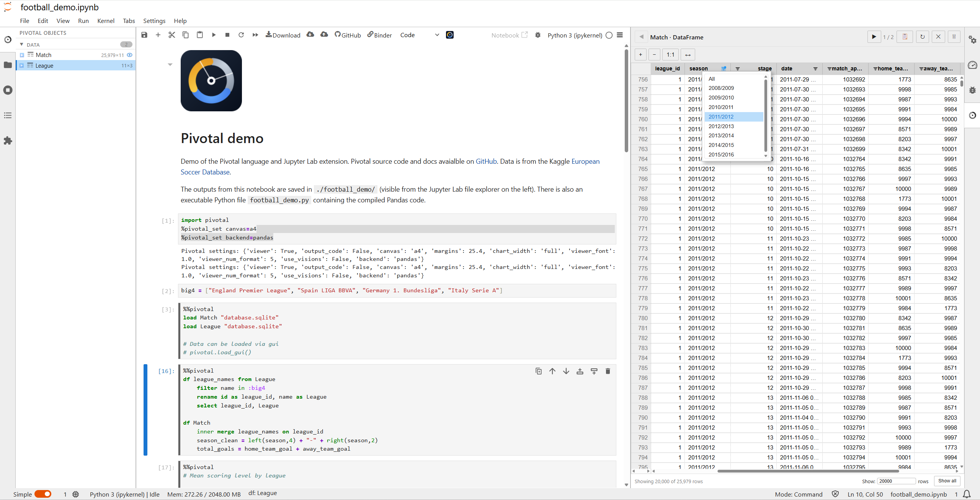Open the away_tea... column filter
Image resolution: width=980 pixels, height=500 pixels.
coord(921,68)
